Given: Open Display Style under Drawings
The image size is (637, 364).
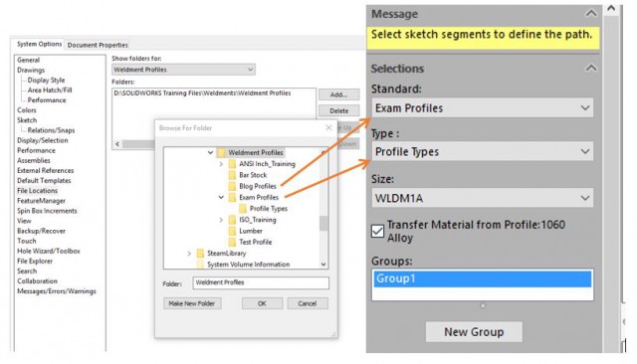Looking at the screenshot, I should tap(46, 81).
